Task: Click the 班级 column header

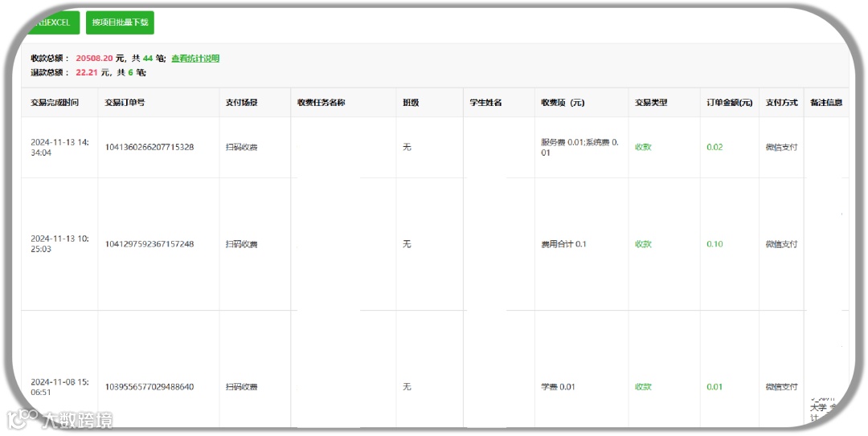Action: click(411, 102)
